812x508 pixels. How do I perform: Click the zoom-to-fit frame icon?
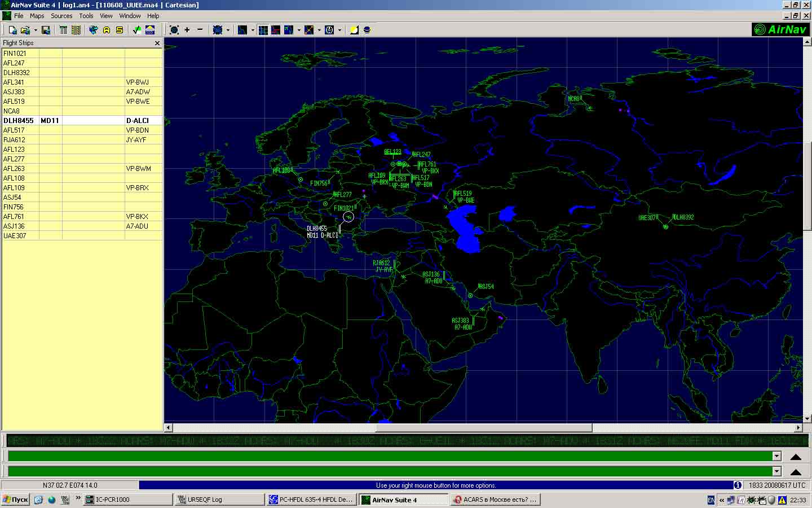tap(174, 30)
